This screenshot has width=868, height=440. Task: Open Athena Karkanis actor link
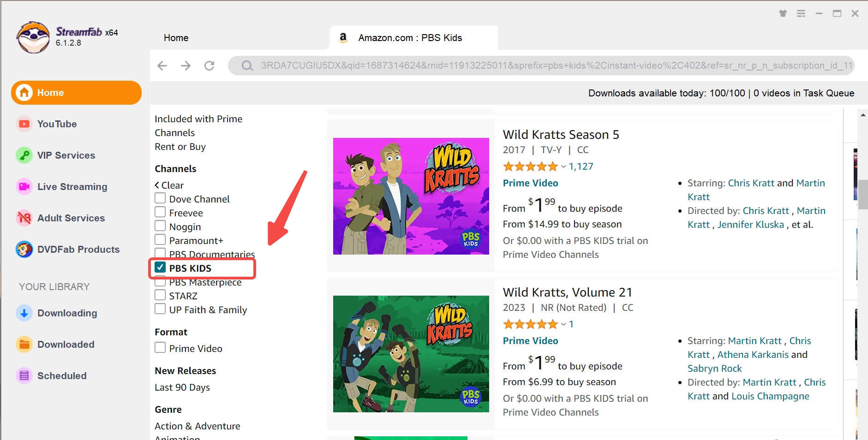pyautogui.click(x=753, y=355)
